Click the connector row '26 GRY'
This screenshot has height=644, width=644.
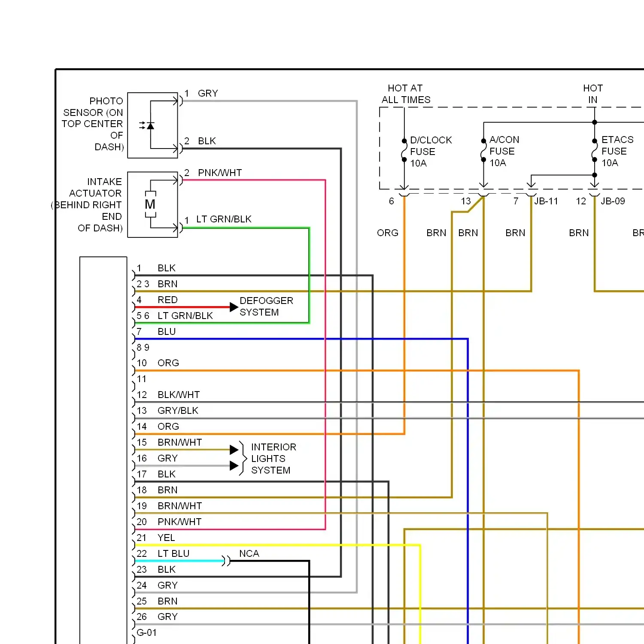(157, 617)
